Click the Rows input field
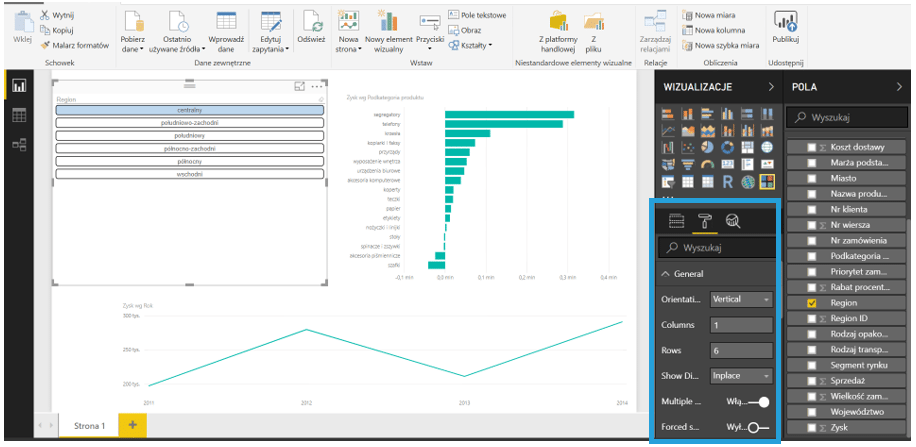Screen dimensions: 916x447 [740, 351]
